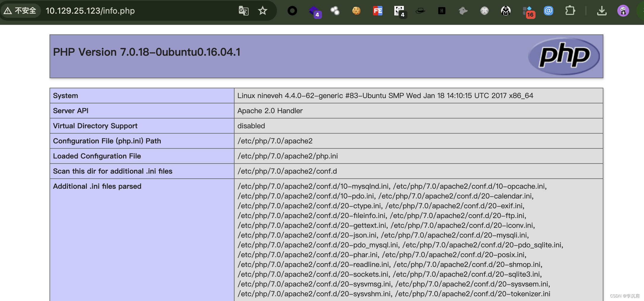644x301 pixels.
Task: Click the 20-sysvsem.ini path entry
Action: (473, 284)
